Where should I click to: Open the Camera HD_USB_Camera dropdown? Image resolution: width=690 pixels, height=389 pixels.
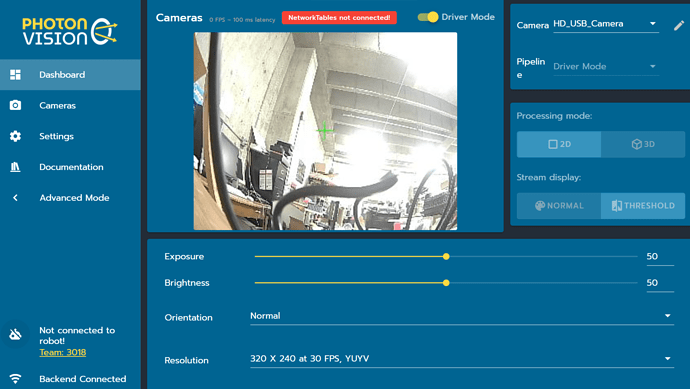coord(606,24)
